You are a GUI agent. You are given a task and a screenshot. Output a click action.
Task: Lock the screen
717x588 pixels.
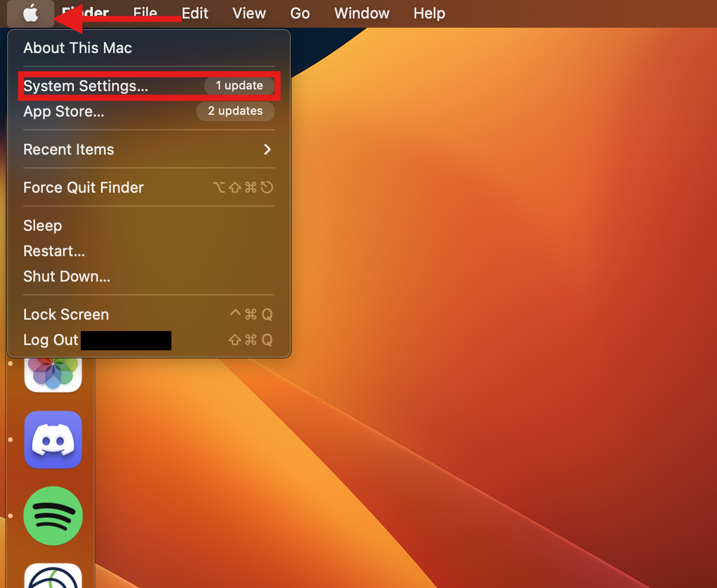[x=66, y=314]
